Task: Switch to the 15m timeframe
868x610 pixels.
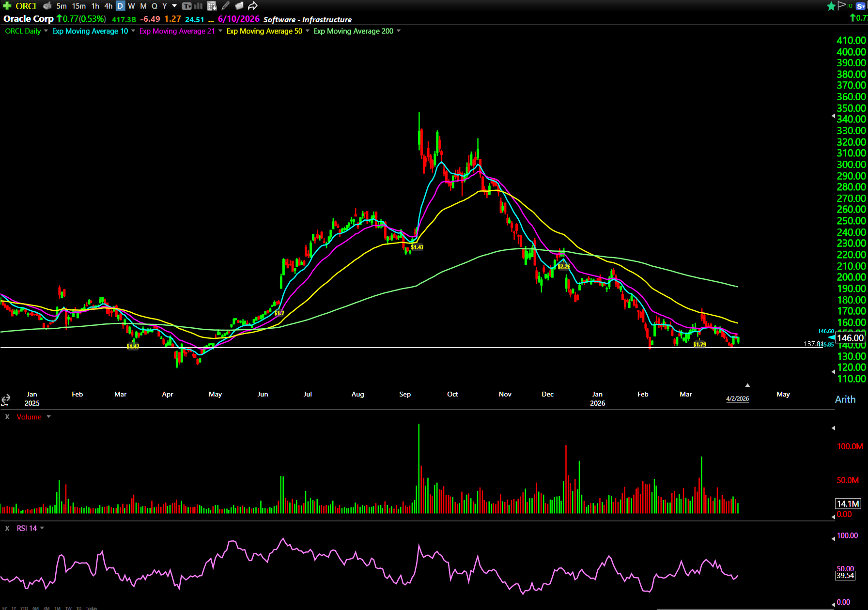Action: 78,6
